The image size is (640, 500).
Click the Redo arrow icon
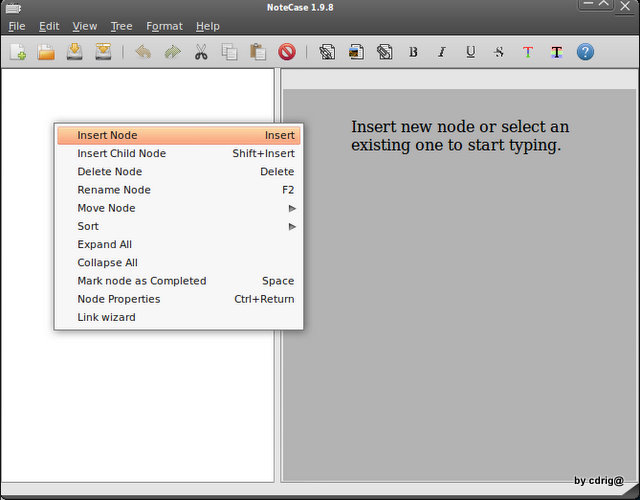(172, 52)
